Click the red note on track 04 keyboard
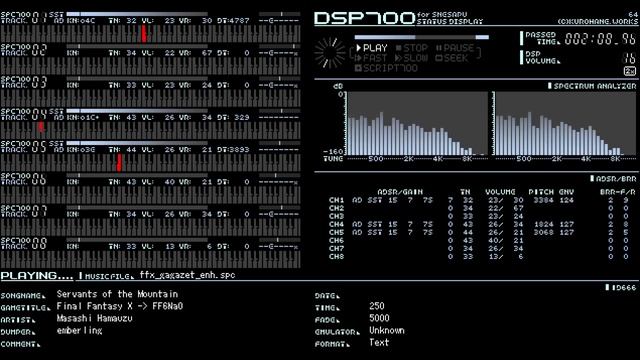The height and width of the screenshot is (360, 640). tap(41, 127)
